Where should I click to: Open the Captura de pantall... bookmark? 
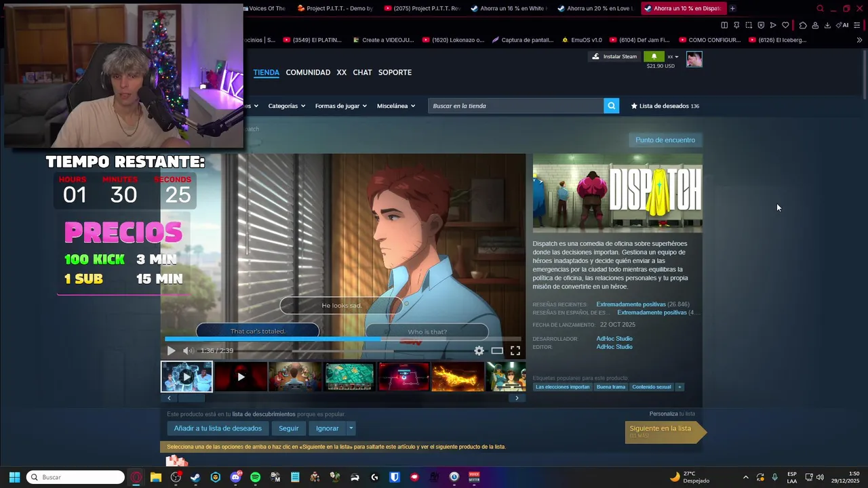522,40
